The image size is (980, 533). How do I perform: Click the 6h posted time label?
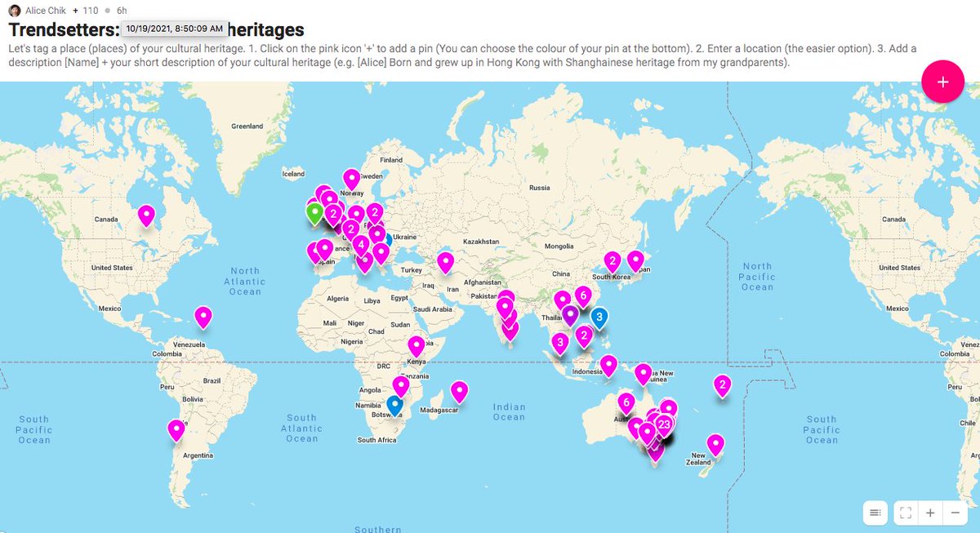point(122,11)
